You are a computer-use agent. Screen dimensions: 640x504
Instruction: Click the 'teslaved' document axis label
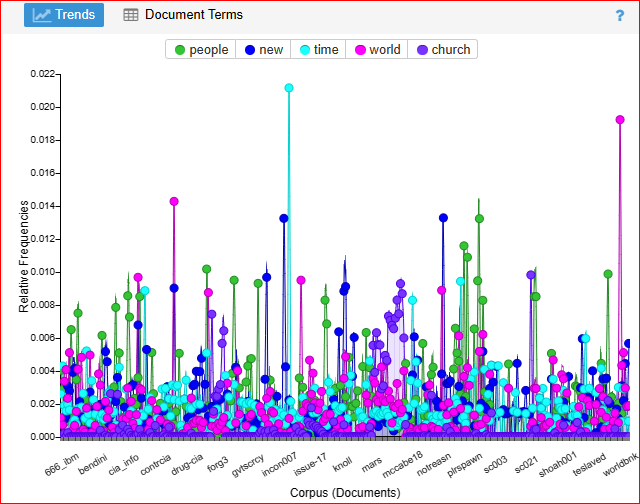(589, 464)
